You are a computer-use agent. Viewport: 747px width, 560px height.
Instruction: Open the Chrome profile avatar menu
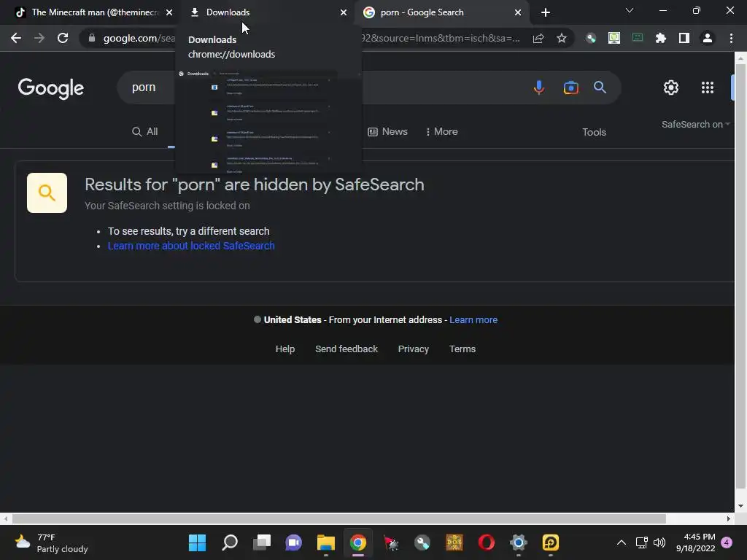[708, 38]
